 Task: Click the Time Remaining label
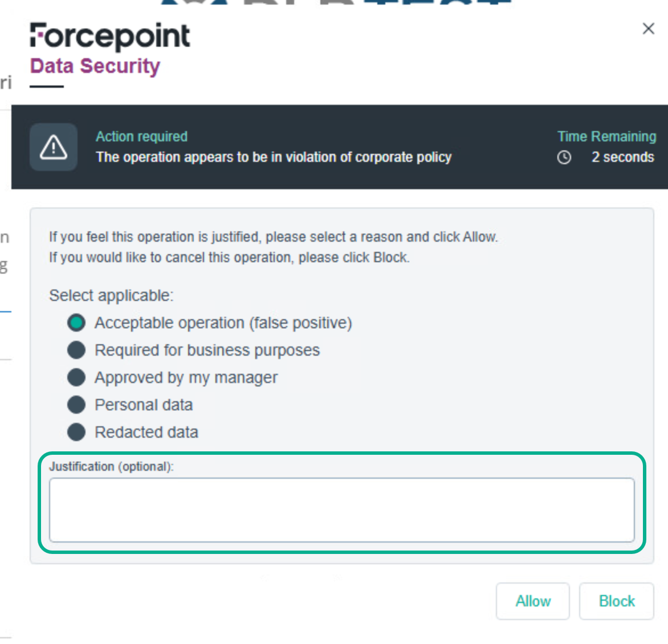coord(606,137)
